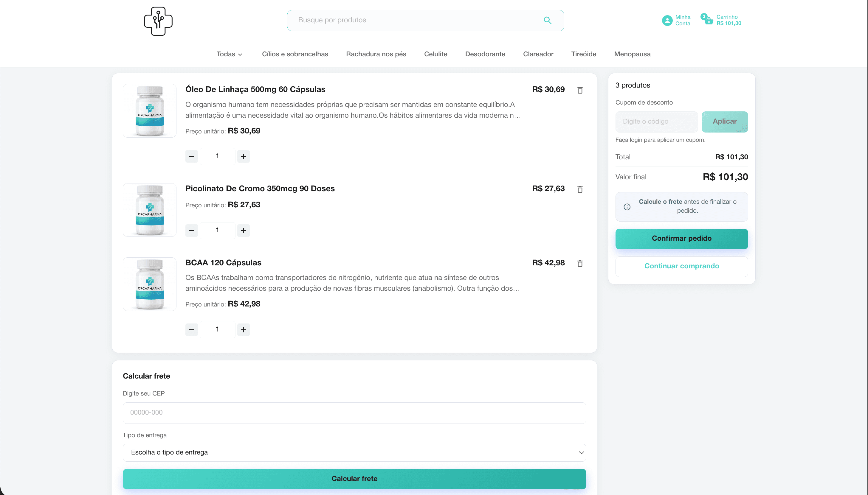Click the BCAA 120 Cápsulas product thumbnail
The width and height of the screenshot is (868, 495).
point(150,284)
